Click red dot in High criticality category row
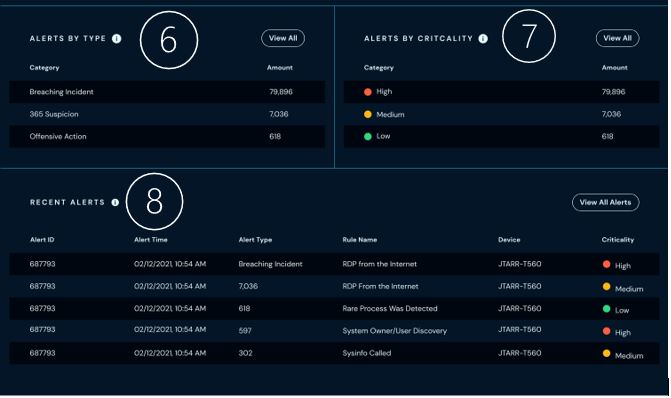 tap(368, 92)
